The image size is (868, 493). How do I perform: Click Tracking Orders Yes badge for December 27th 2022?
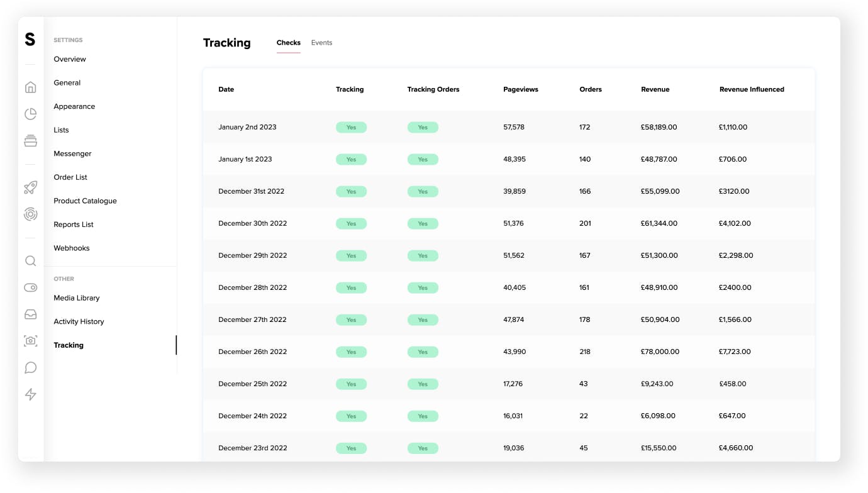pyautogui.click(x=423, y=319)
